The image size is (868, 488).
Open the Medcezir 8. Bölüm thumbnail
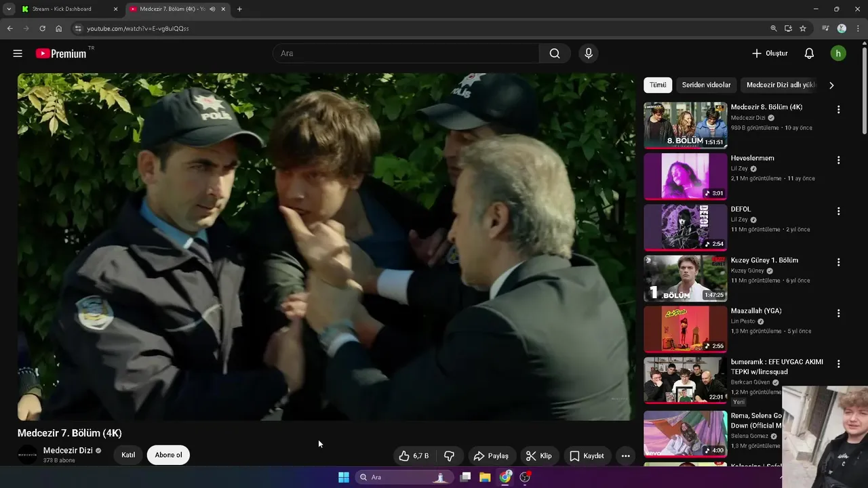tap(685, 125)
